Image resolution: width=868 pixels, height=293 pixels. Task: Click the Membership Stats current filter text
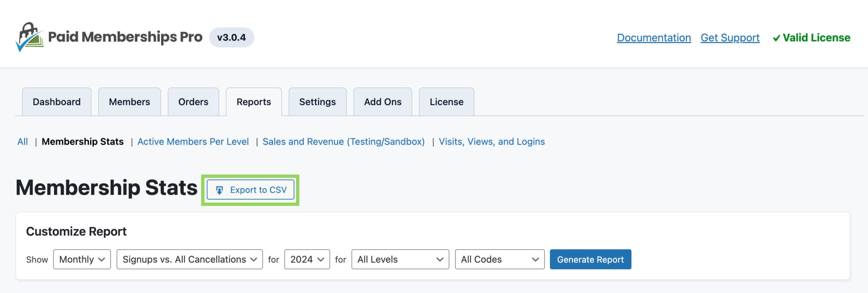coord(83,142)
